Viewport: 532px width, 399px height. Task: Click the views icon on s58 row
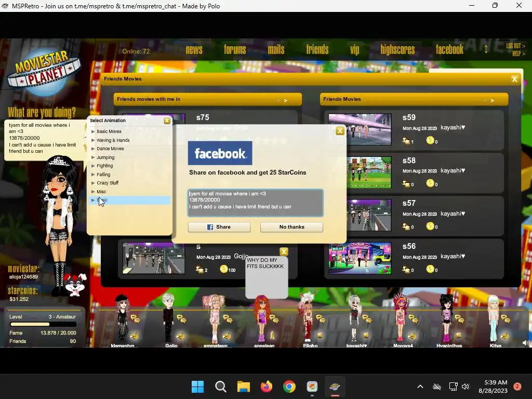click(x=406, y=183)
